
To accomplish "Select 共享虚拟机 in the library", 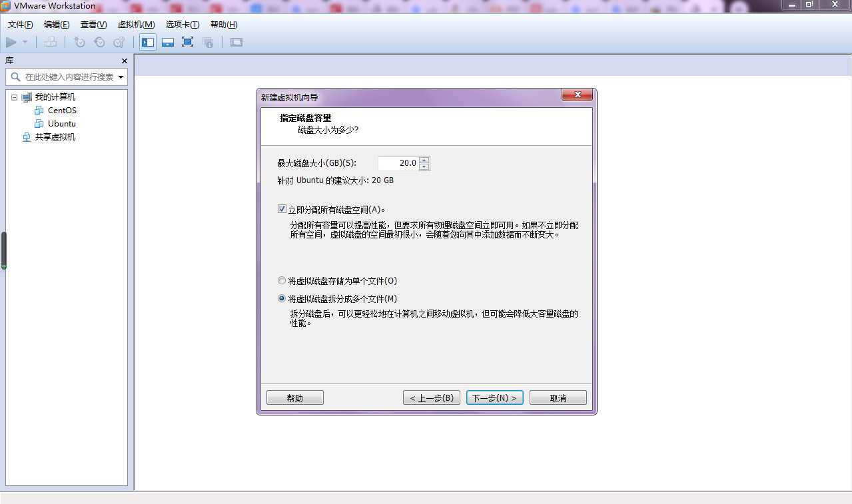I will pyautogui.click(x=55, y=137).
